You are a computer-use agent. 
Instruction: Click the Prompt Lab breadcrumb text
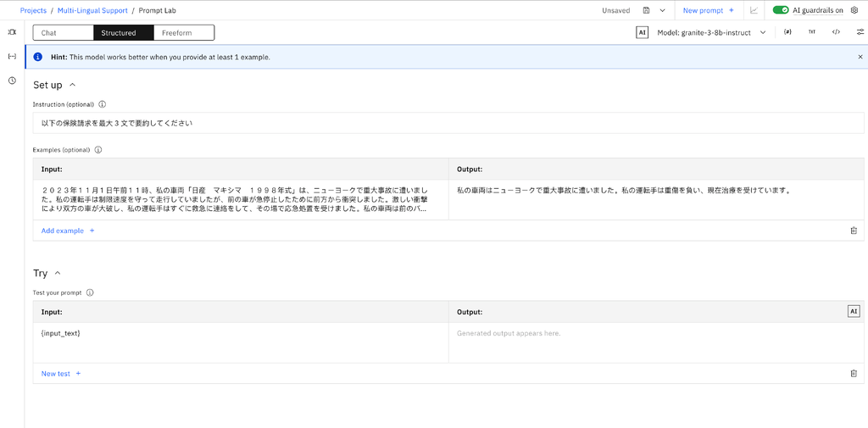click(158, 10)
